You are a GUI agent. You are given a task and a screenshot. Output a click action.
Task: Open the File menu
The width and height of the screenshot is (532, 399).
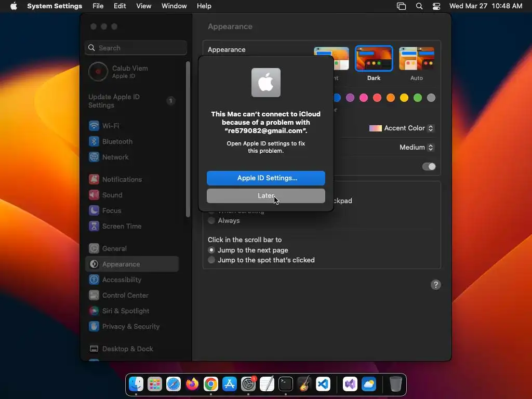pos(98,6)
